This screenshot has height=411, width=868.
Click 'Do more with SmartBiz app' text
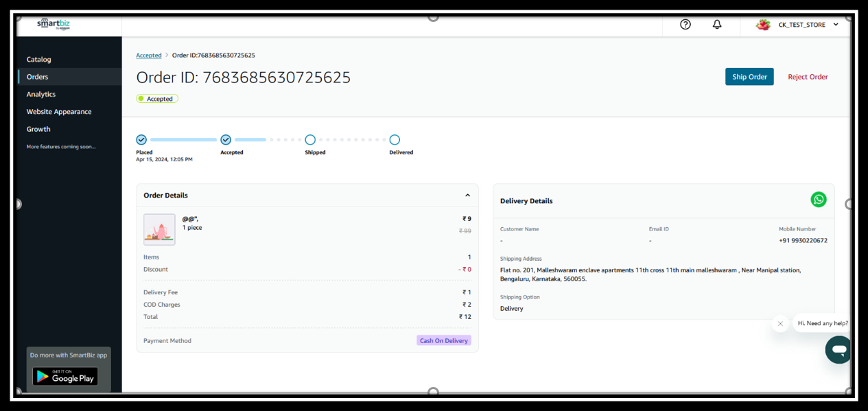click(69, 355)
